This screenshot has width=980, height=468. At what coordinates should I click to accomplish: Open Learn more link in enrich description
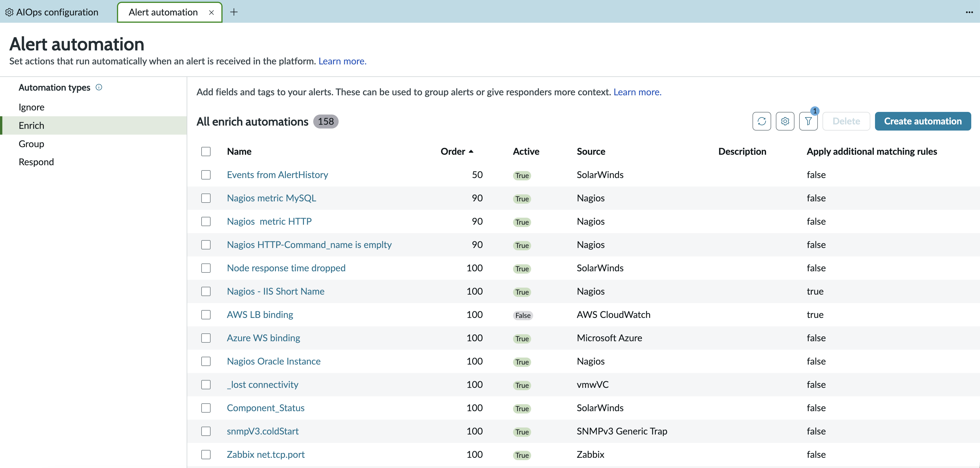click(x=637, y=92)
